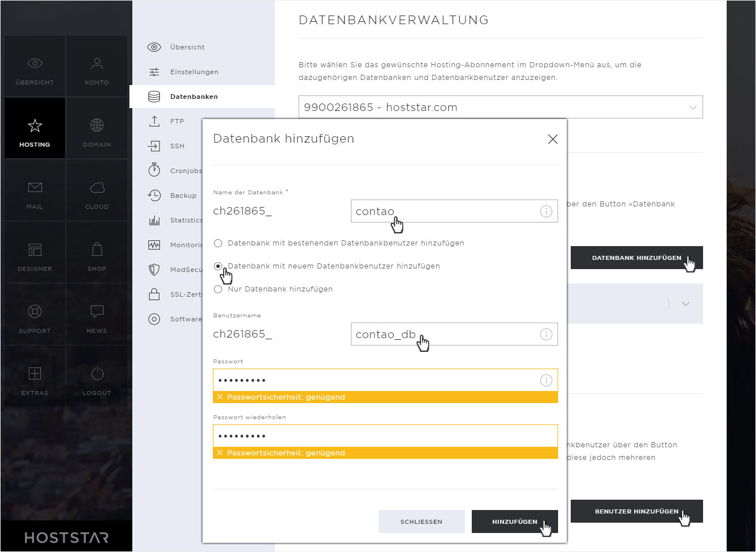Close the Datenbank hinzufügen dialog
Image resolution: width=756 pixels, height=552 pixels.
553,139
